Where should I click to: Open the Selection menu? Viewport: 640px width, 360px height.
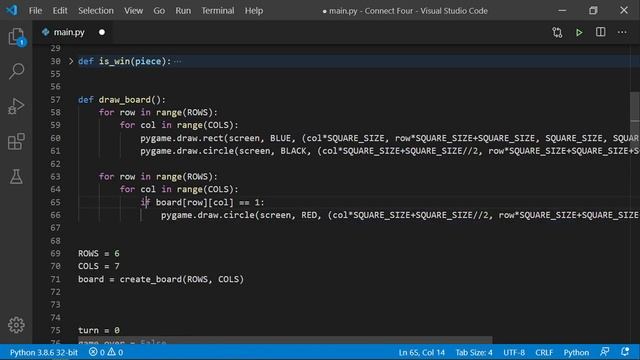[x=96, y=11]
